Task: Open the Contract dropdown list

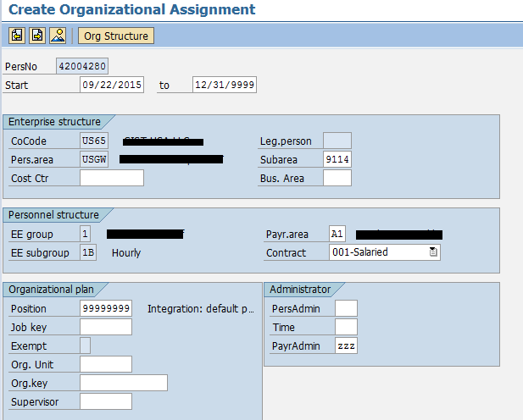Action: click(x=434, y=252)
